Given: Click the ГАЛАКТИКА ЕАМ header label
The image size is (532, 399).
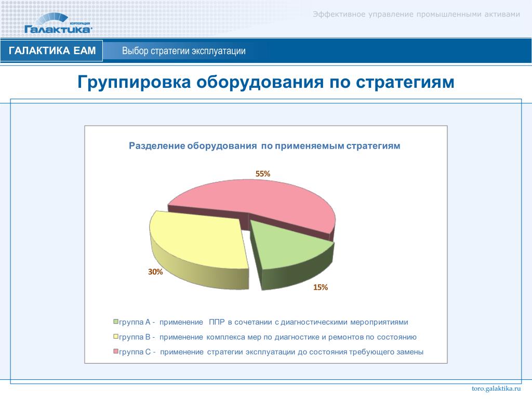Looking at the screenshot, I should (52, 50).
